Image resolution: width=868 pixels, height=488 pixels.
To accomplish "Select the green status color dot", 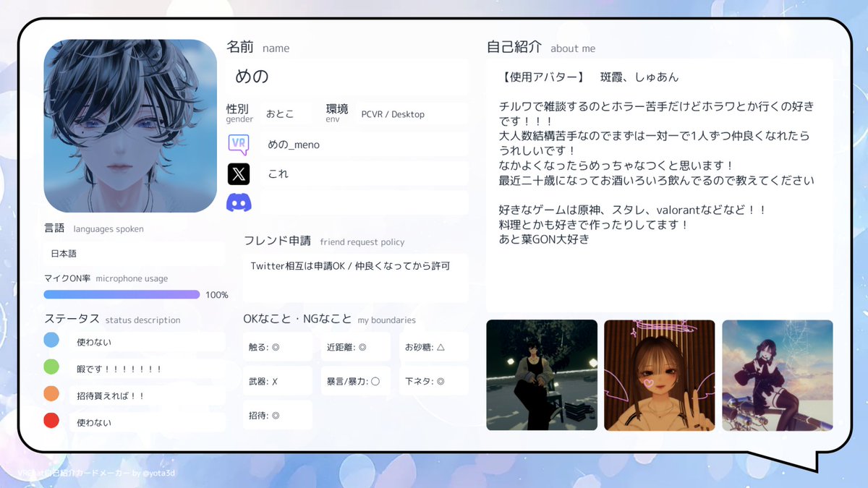I will [x=51, y=367].
